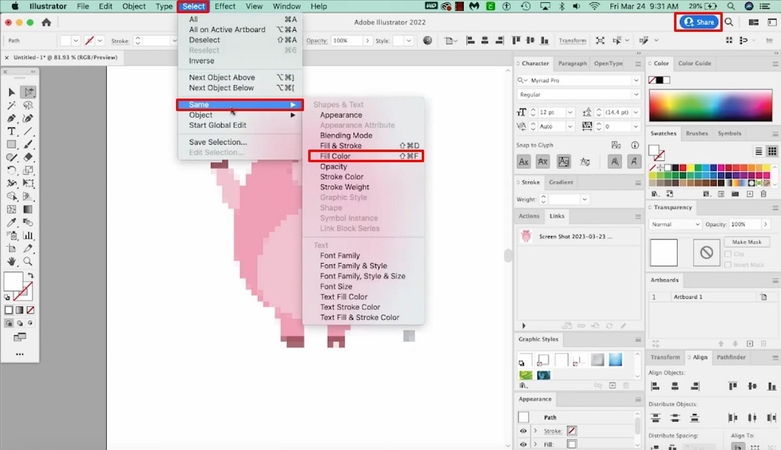
Task: Select the Curvature tool
Action: pos(28,118)
